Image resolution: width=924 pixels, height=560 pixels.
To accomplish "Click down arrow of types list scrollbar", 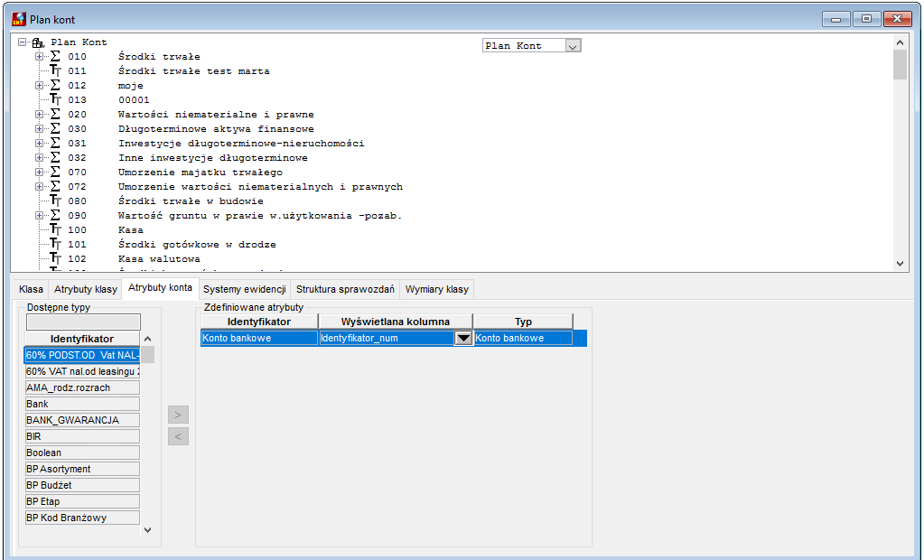I will (147, 530).
